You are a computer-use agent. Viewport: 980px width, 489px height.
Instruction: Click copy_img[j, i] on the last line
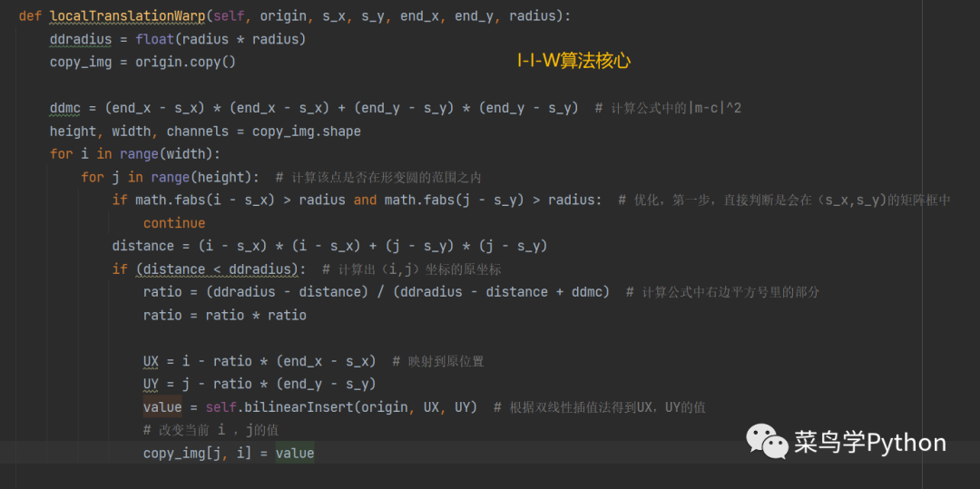point(198,453)
